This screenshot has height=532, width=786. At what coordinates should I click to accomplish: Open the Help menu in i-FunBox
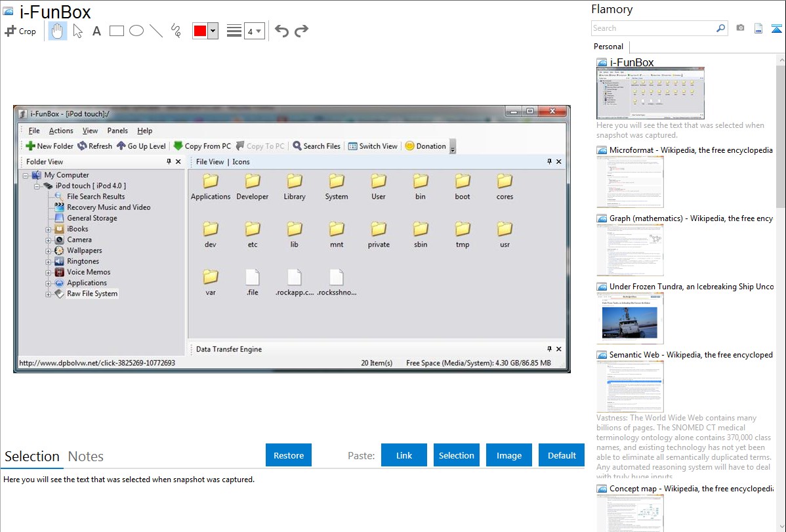coord(145,131)
